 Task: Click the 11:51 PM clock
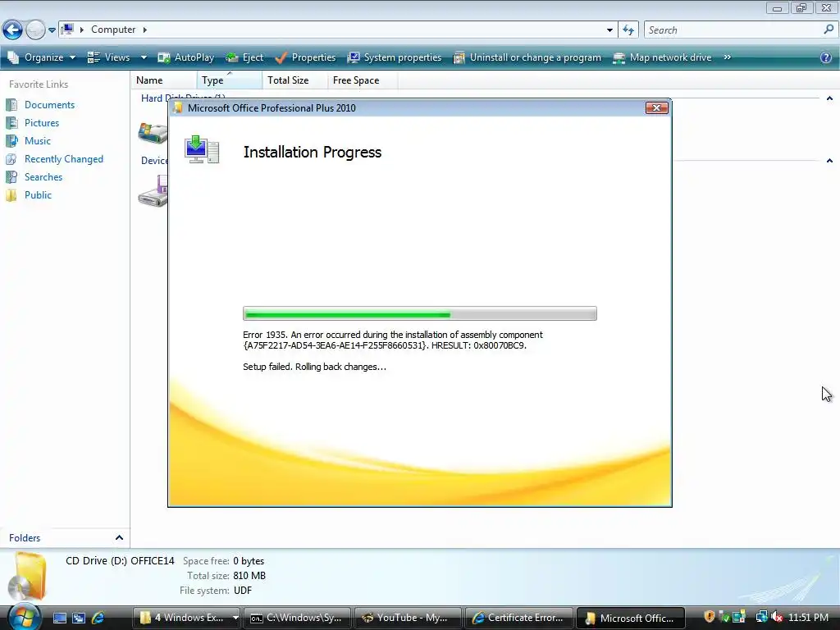(808, 618)
